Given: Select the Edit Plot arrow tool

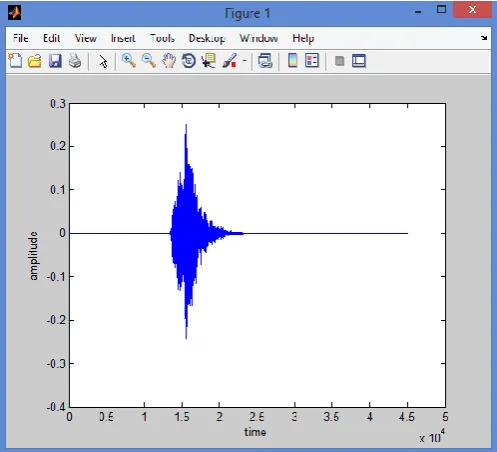Looking at the screenshot, I should point(103,62).
